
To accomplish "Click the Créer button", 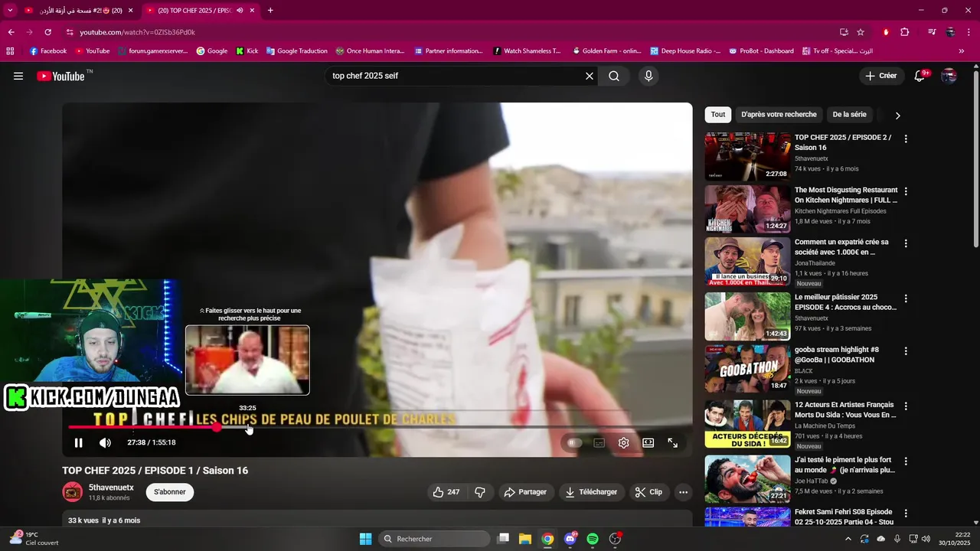I will point(880,76).
